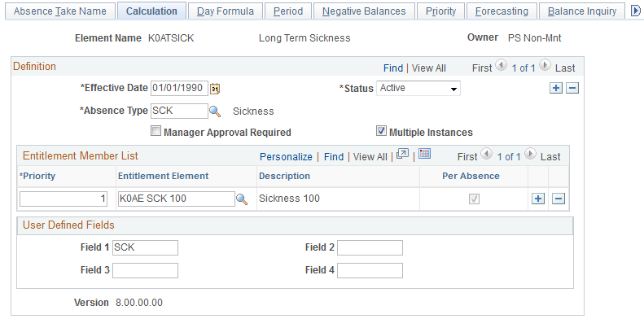Click the Priority input with value 1

point(64,199)
